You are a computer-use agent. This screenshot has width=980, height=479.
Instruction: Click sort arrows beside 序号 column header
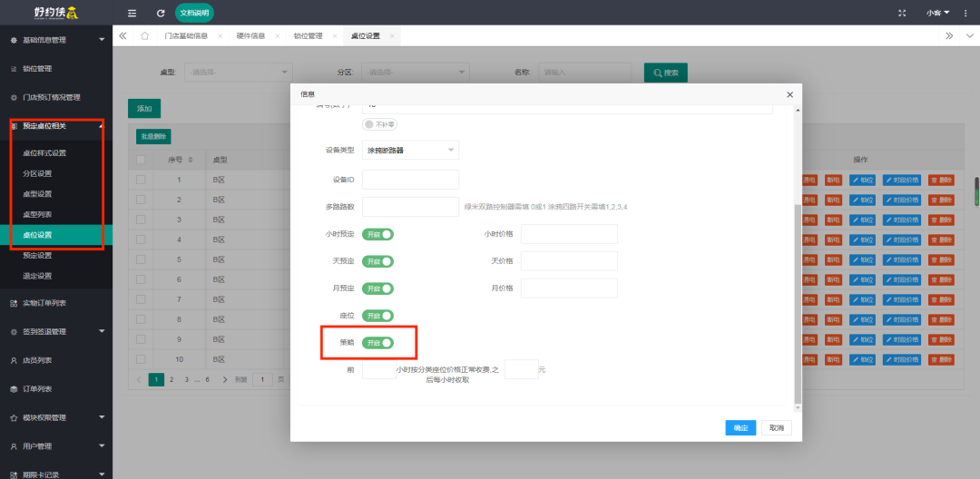191,160
